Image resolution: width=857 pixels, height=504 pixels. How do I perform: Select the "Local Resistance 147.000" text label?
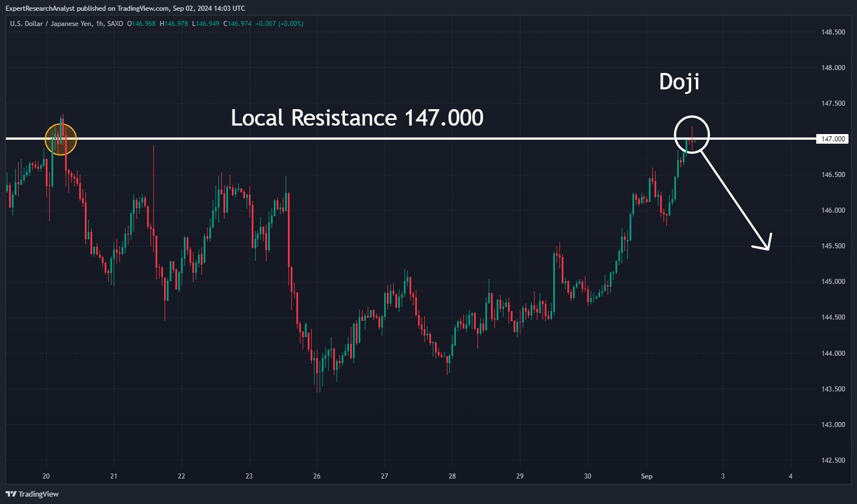coord(357,118)
